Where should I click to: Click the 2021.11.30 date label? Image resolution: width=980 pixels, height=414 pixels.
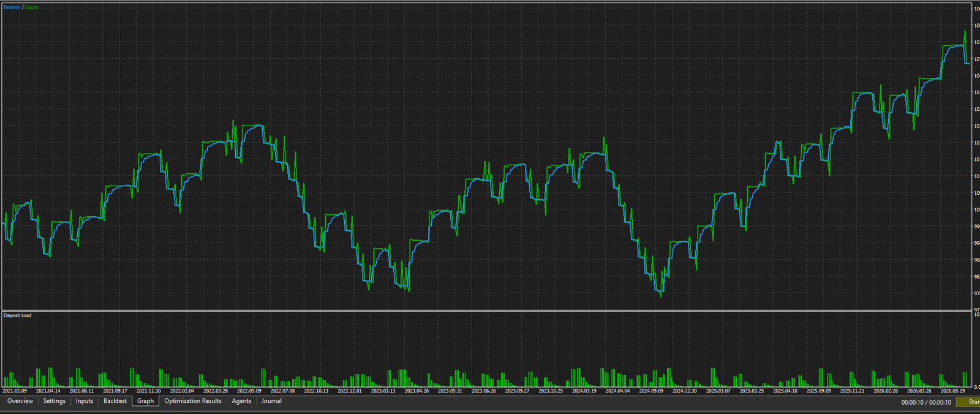point(148,391)
